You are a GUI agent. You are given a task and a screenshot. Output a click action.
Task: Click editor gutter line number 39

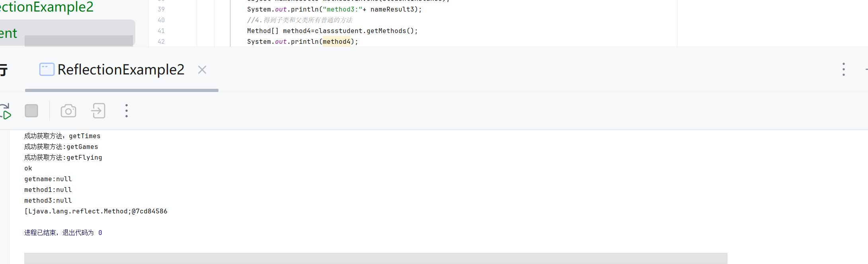click(x=161, y=9)
